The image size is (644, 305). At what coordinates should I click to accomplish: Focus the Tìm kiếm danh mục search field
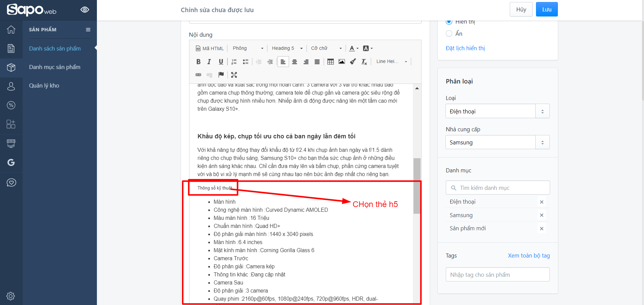click(x=498, y=188)
